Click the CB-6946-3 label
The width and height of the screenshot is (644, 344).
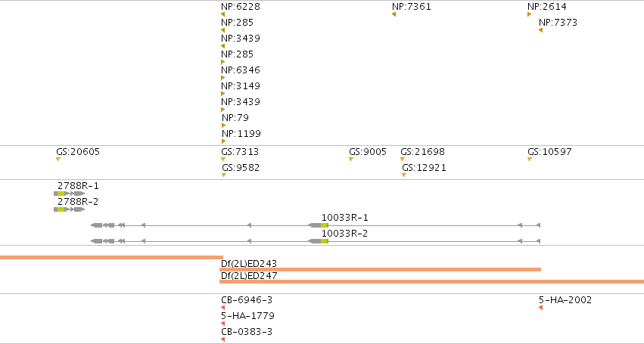[247, 300]
